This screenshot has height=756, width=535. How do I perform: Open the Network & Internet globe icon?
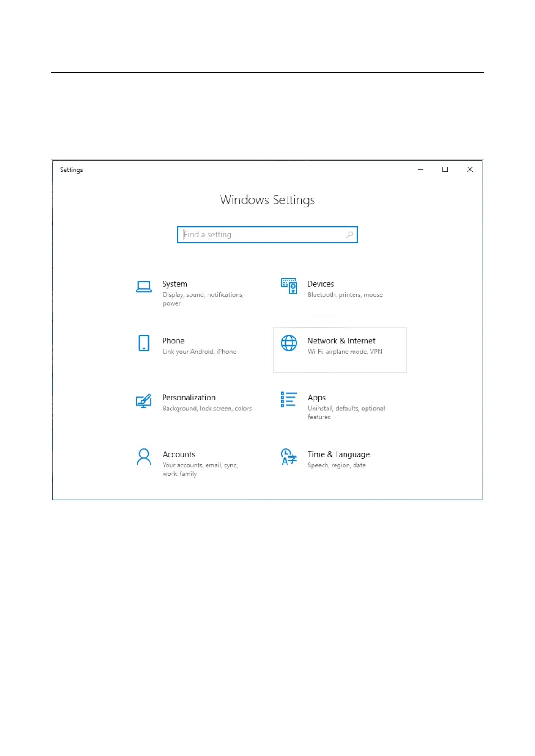pos(289,343)
